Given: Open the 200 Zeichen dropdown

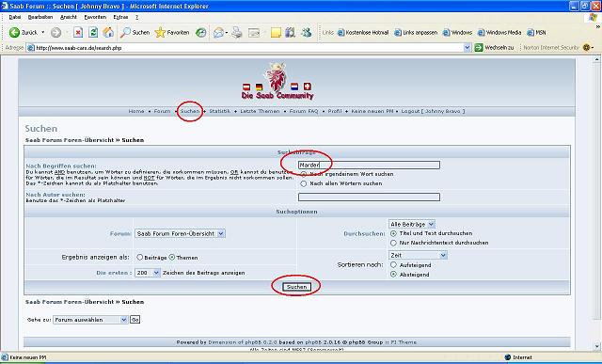Looking at the screenshot, I should pos(148,273).
